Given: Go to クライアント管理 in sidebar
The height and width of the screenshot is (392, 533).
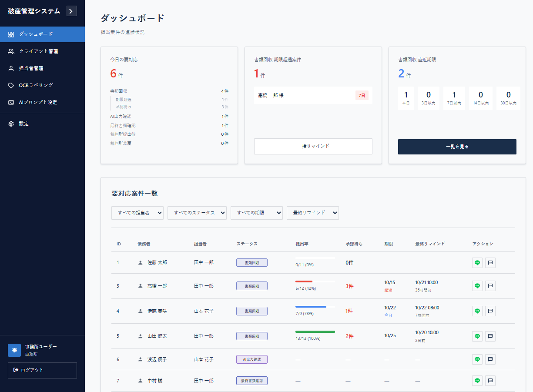Looking at the screenshot, I should pyautogui.click(x=38, y=51).
